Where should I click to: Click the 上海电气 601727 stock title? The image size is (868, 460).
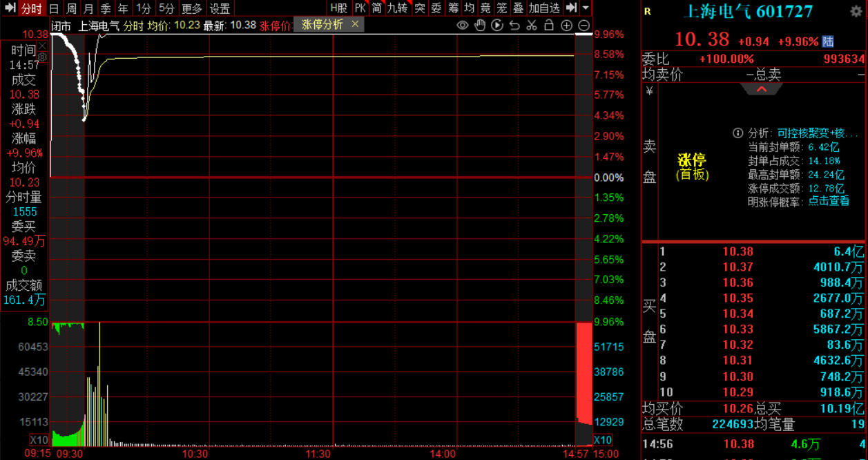[748, 12]
